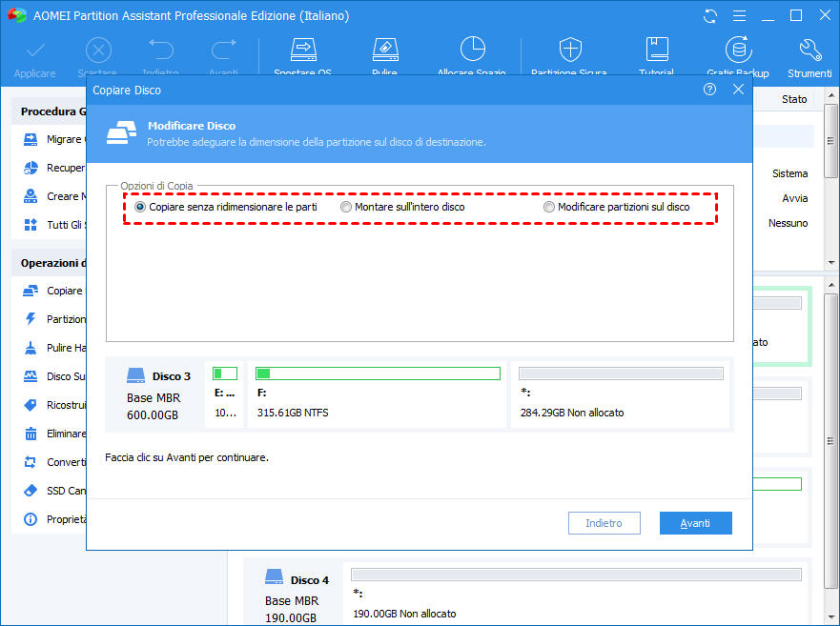Click the Sistema status entry
The width and height of the screenshot is (840, 626).
[x=789, y=173]
